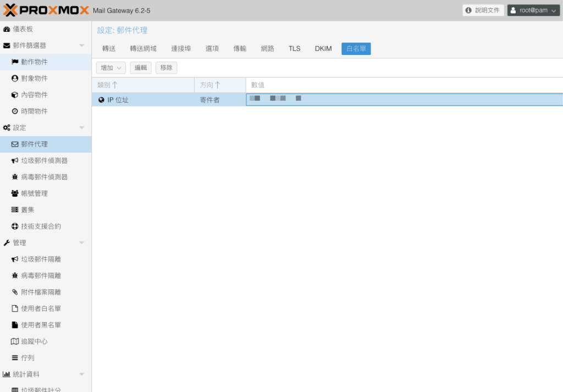
Task: Collapse the 郵件篩選器 section arrow
Action: [x=81, y=46]
